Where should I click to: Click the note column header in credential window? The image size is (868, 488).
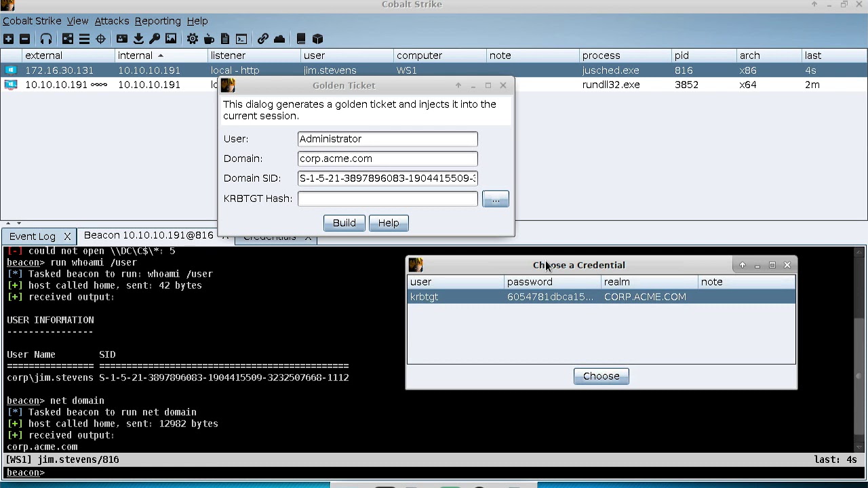pyautogui.click(x=747, y=282)
